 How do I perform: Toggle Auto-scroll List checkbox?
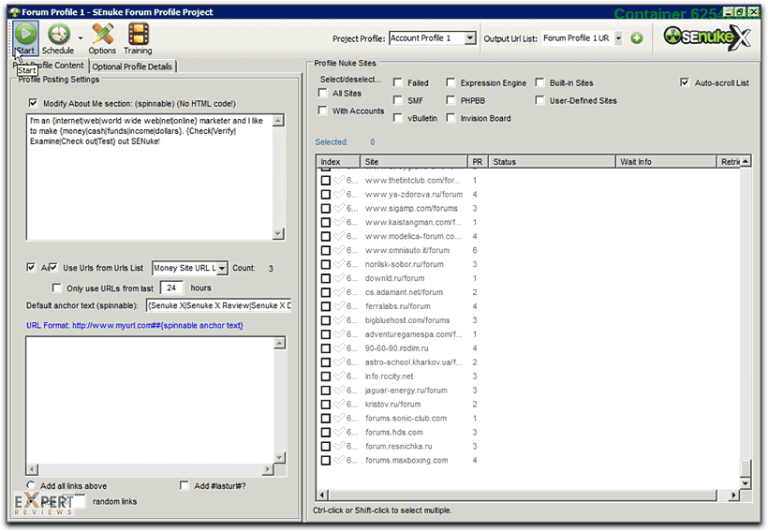pos(685,82)
